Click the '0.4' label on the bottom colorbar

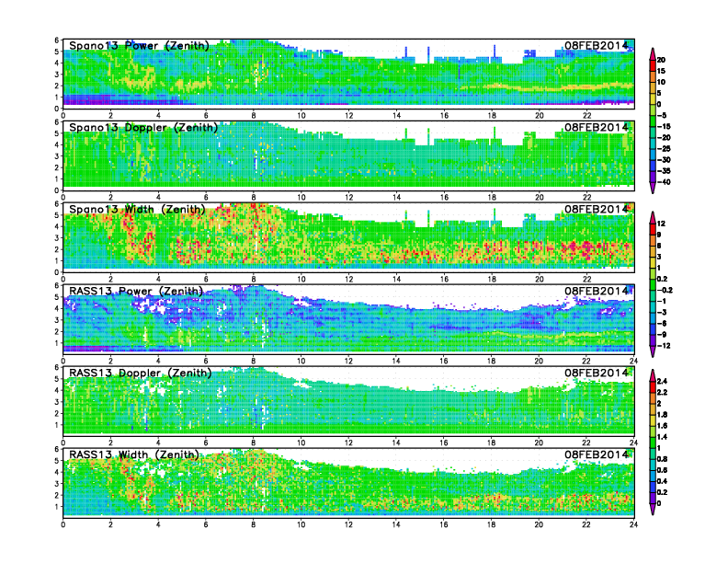tap(662, 481)
